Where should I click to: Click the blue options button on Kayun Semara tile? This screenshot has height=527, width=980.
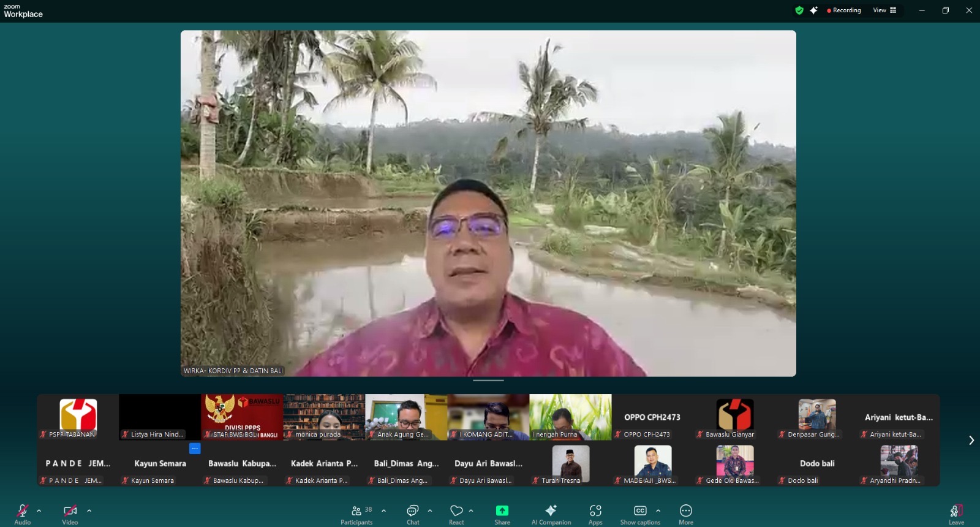click(195, 449)
